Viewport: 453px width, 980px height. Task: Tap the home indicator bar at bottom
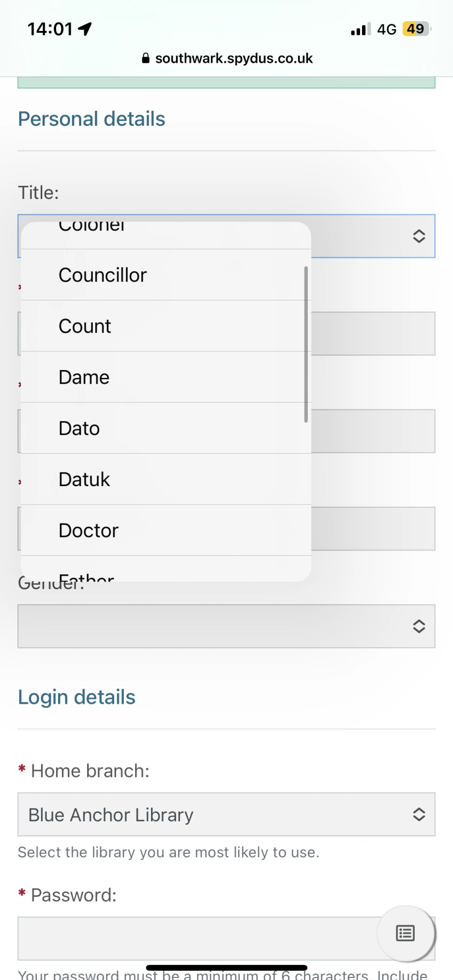click(226, 967)
